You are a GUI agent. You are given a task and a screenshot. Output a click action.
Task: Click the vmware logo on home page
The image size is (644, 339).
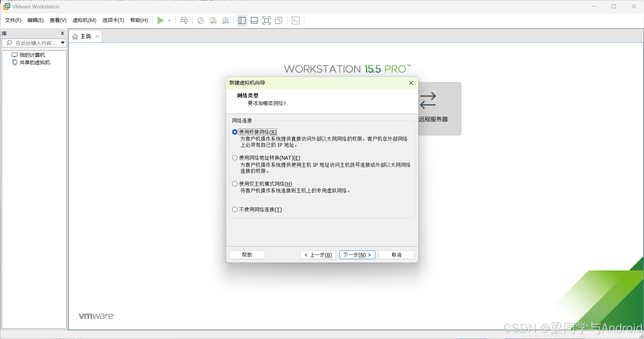96,316
